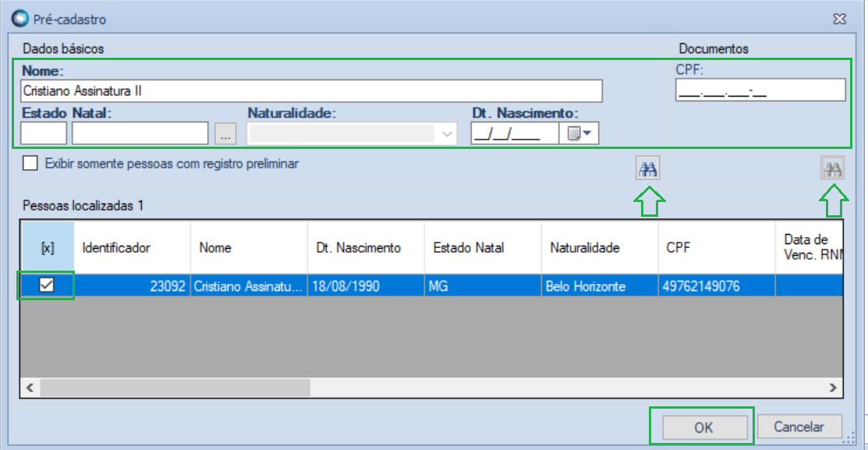Click the MG state cell
The width and height of the screenshot is (868, 450).
tap(482, 286)
